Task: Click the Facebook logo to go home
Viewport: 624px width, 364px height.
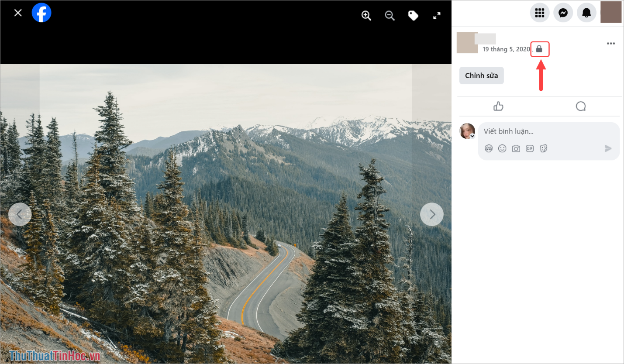Action: 41,13
